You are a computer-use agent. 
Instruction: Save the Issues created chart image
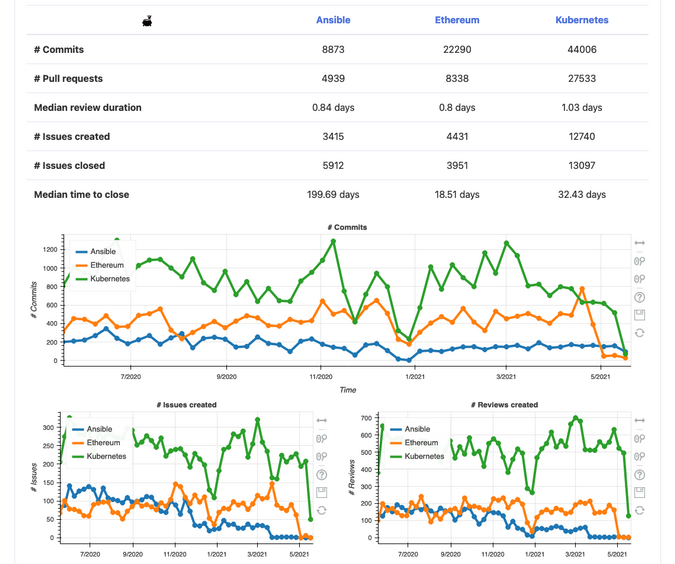322,492
